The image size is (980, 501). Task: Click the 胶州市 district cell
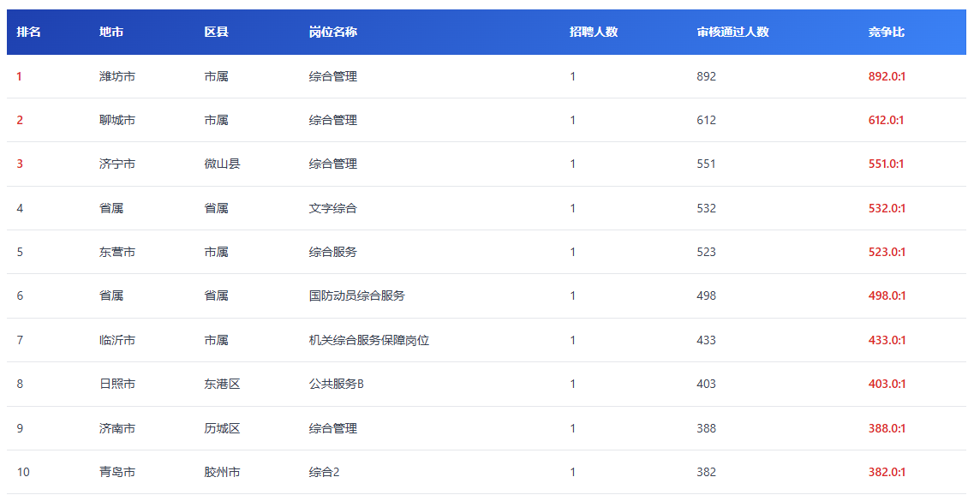(x=222, y=472)
